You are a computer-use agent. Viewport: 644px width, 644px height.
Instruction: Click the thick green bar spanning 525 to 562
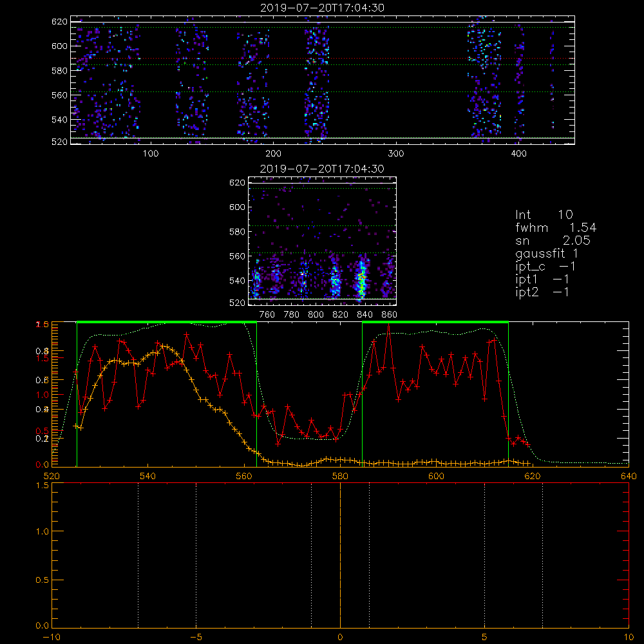tap(167, 323)
